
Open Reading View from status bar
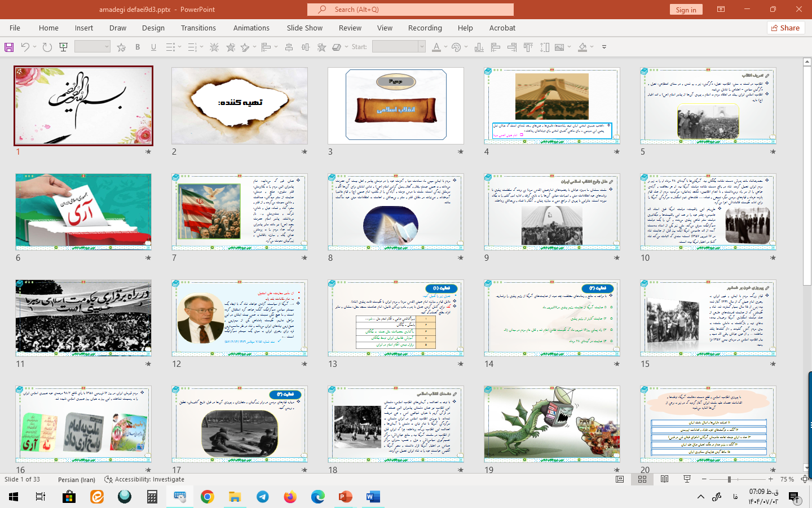tap(665, 479)
